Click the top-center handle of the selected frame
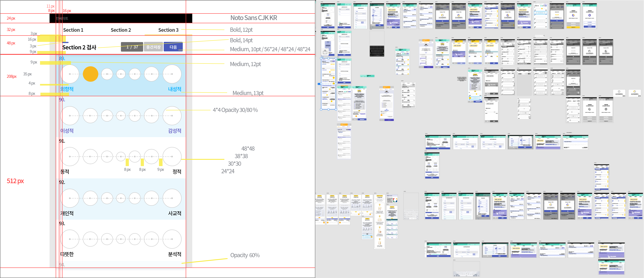The height and width of the screenshot is (278, 644). pyautogui.click(x=328, y=58)
